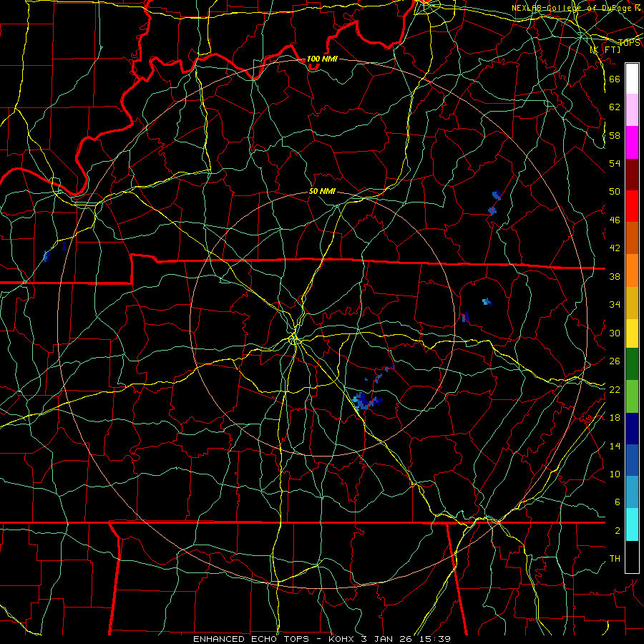Image resolution: width=644 pixels, height=644 pixels.
Task: Click legend value "14"
Action: pyautogui.click(x=615, y=446)
